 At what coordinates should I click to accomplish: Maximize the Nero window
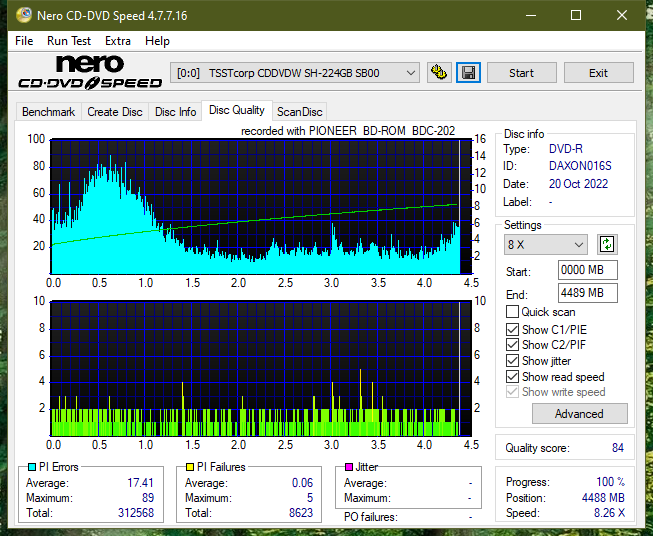(x=576, y=15)
